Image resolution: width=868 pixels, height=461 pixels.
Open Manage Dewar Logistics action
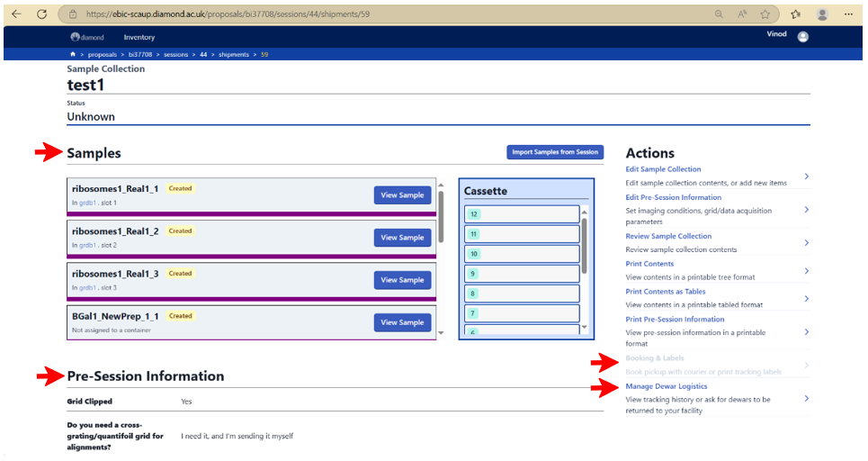pyautogui.click(x=666, y=386)
